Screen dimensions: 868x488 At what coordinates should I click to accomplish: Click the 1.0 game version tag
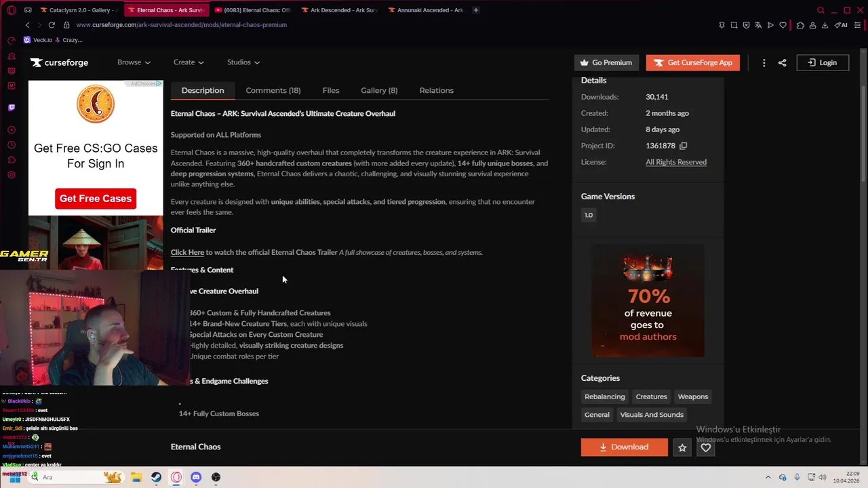589,215
